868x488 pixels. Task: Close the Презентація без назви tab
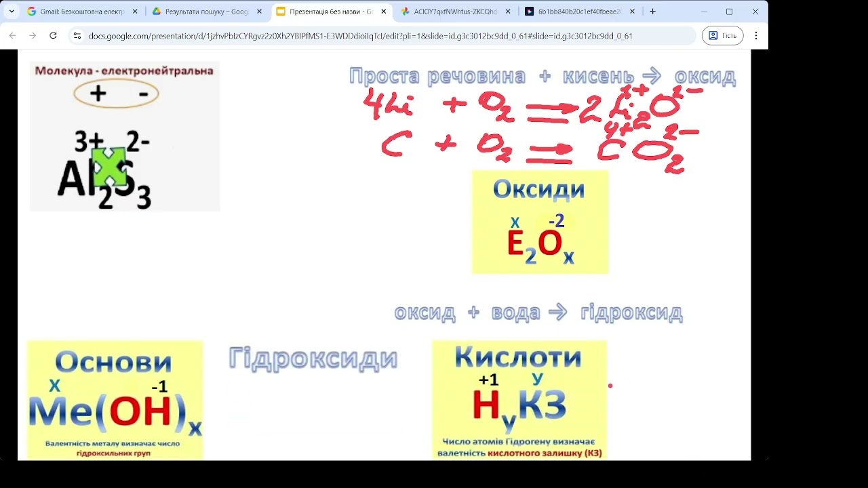(x=384, y=12)
